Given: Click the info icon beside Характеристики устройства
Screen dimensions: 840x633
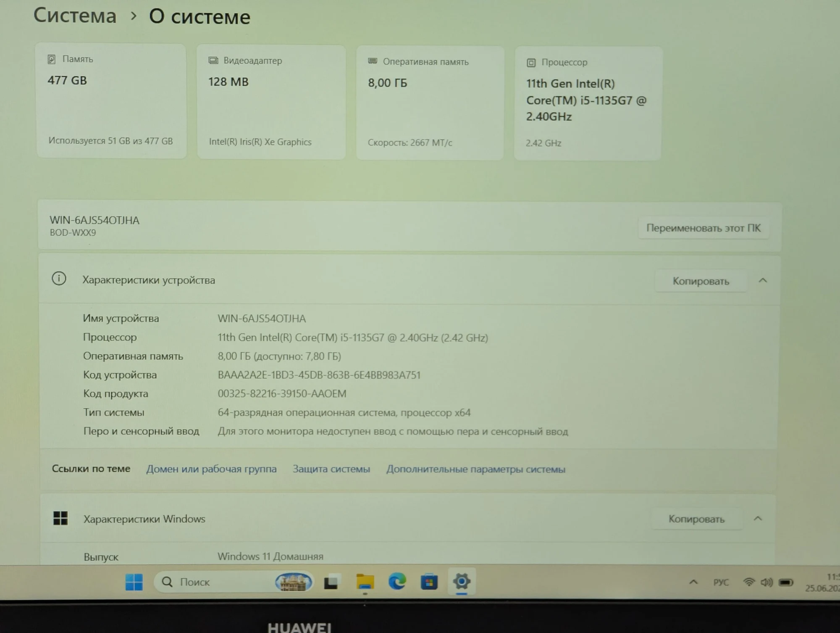Looking at the screenshot, I should click(x=59, y=279).
